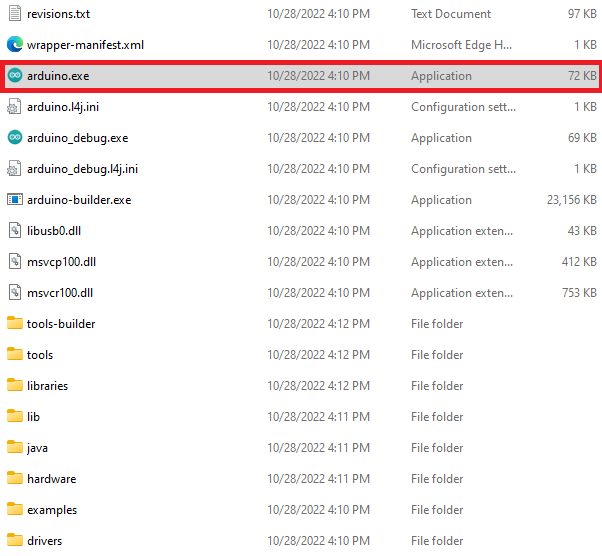This screenshot has height=556, width=602.
Task: Select the msvcp100.dll file name
Action: tap(61, 262)
